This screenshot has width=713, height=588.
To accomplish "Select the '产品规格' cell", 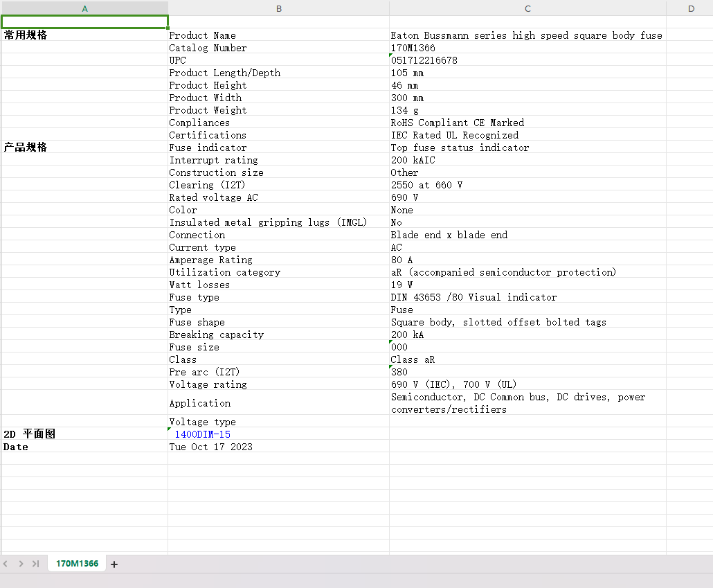I will 84,147.
